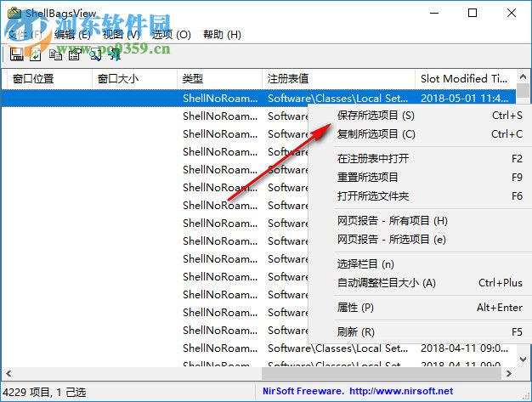Choose 网页报告 - 所有项目 (H)

pos(421,221)
